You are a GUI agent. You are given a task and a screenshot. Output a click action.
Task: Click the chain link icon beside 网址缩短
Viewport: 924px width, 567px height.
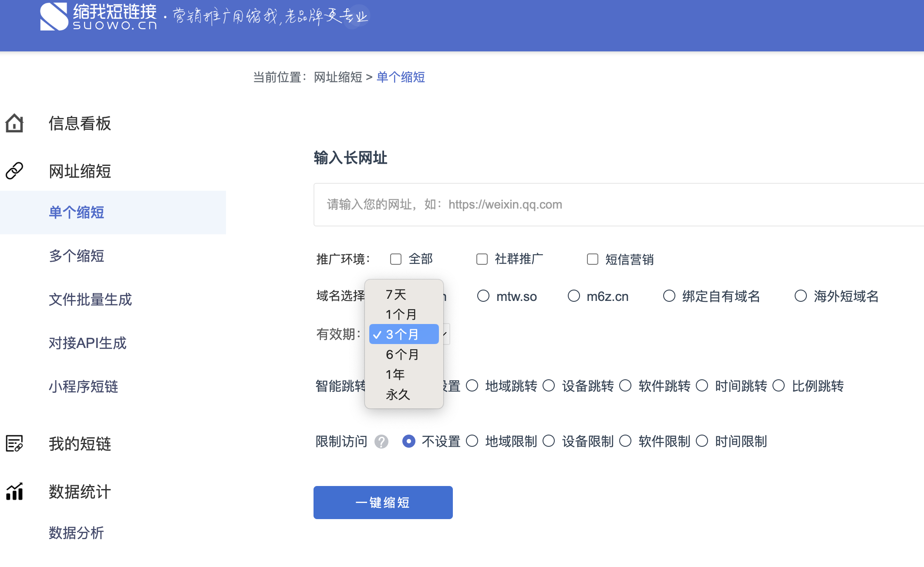[x=14, y=171]
